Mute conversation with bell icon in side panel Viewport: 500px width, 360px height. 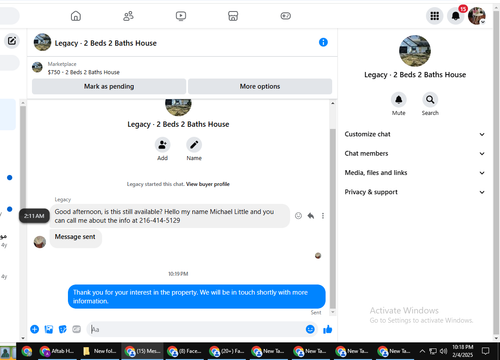point(399,100)
